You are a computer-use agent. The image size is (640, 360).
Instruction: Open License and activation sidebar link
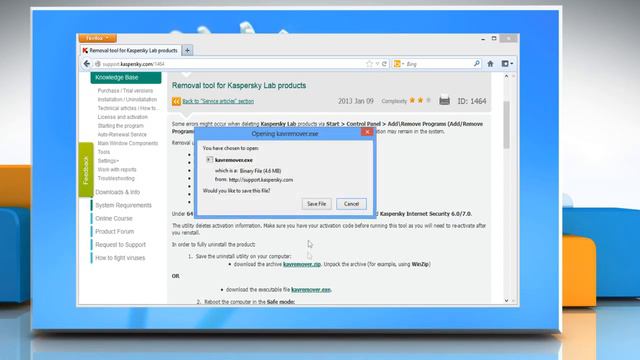click(122, 117)
